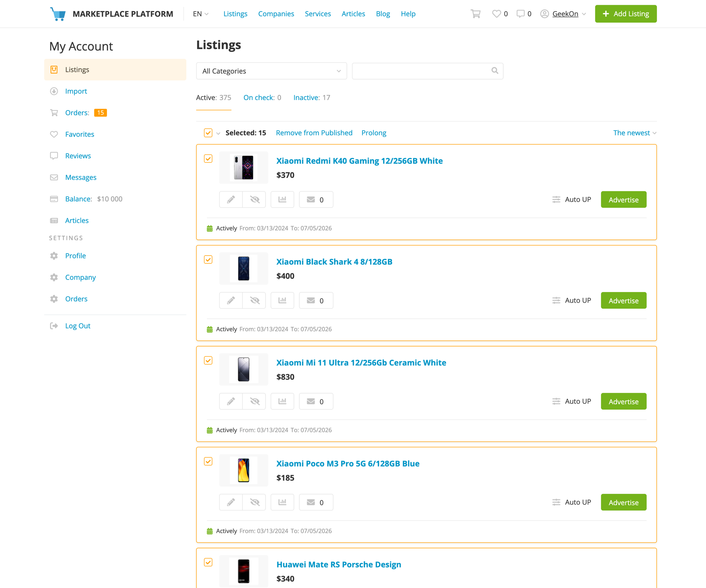Select the Active tab
The width and height of the screenshot is (706, 588).
click(x=214, y=98)
